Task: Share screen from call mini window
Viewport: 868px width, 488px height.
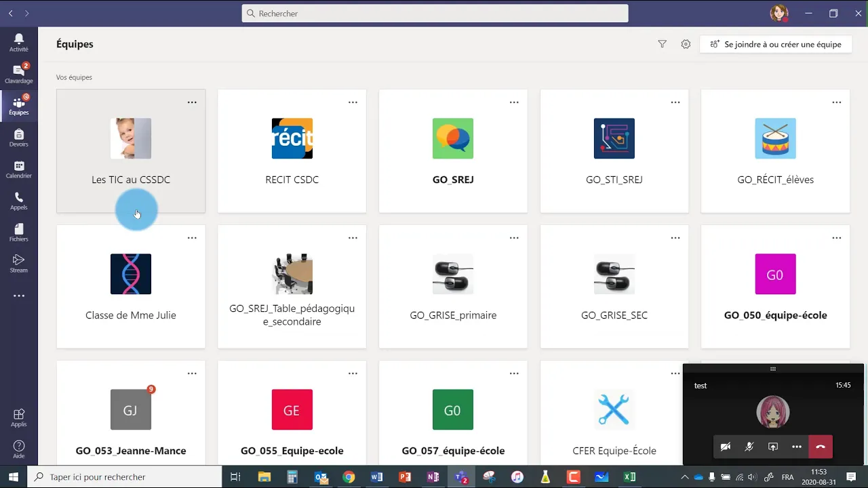Action: pos(773,447)
